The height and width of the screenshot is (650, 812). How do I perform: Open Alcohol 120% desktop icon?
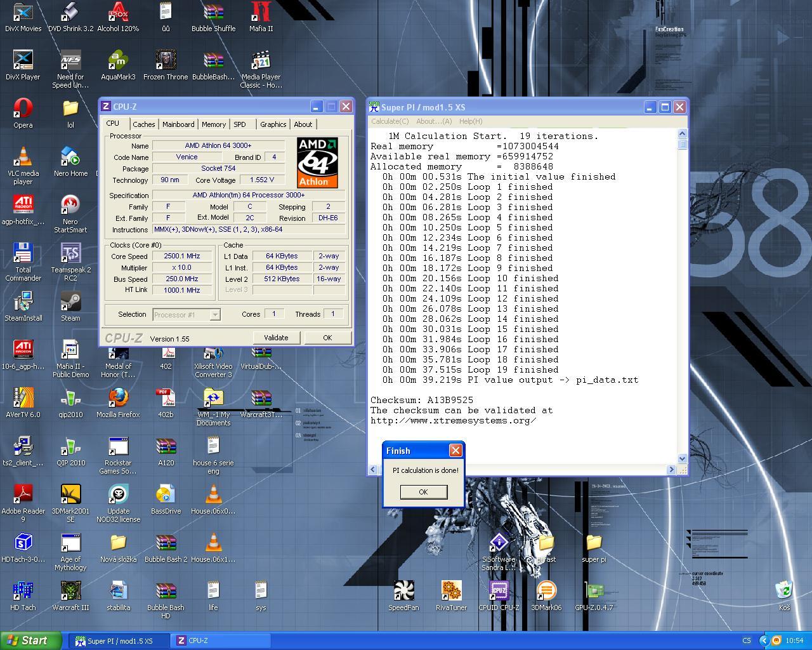[x=118, y=17]
